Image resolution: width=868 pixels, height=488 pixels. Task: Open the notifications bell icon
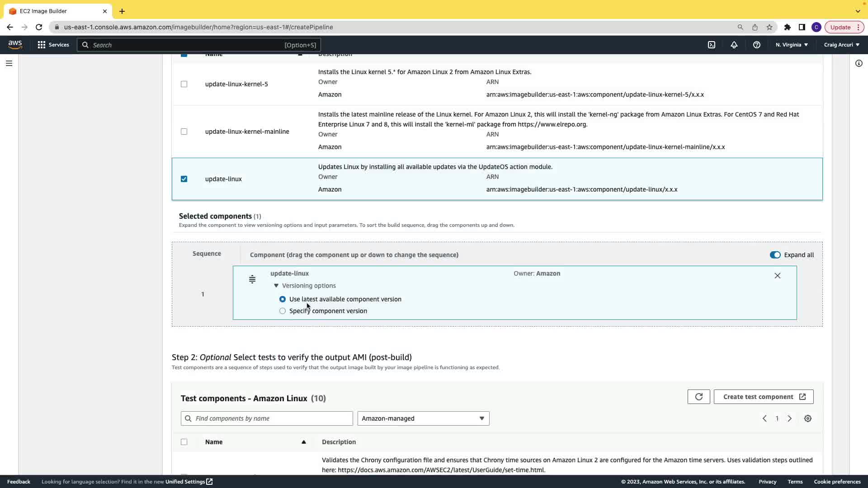734,45
